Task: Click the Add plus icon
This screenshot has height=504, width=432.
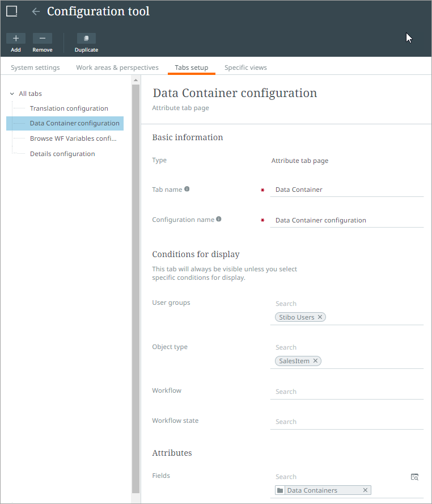Action: pyautogui.click(x=16, y=39)
